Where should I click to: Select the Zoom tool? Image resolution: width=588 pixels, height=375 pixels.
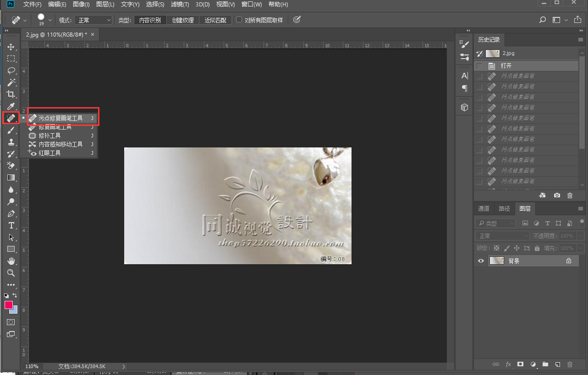tap(11, 273)
